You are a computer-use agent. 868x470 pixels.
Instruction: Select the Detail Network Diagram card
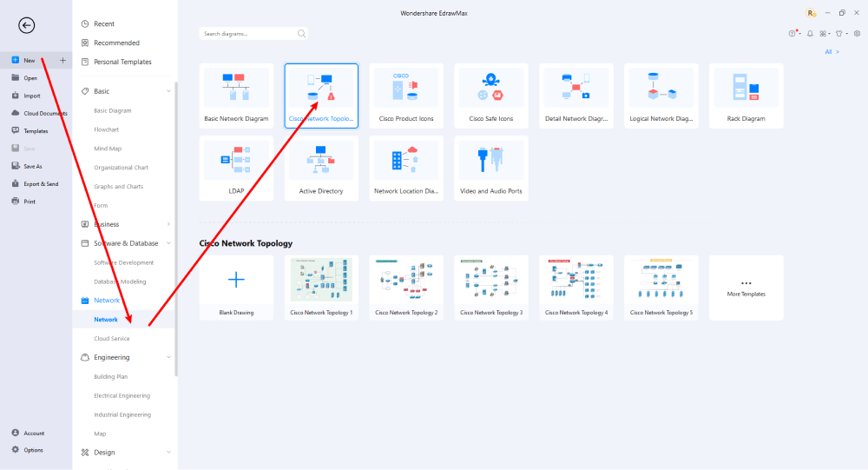[576, 96]
